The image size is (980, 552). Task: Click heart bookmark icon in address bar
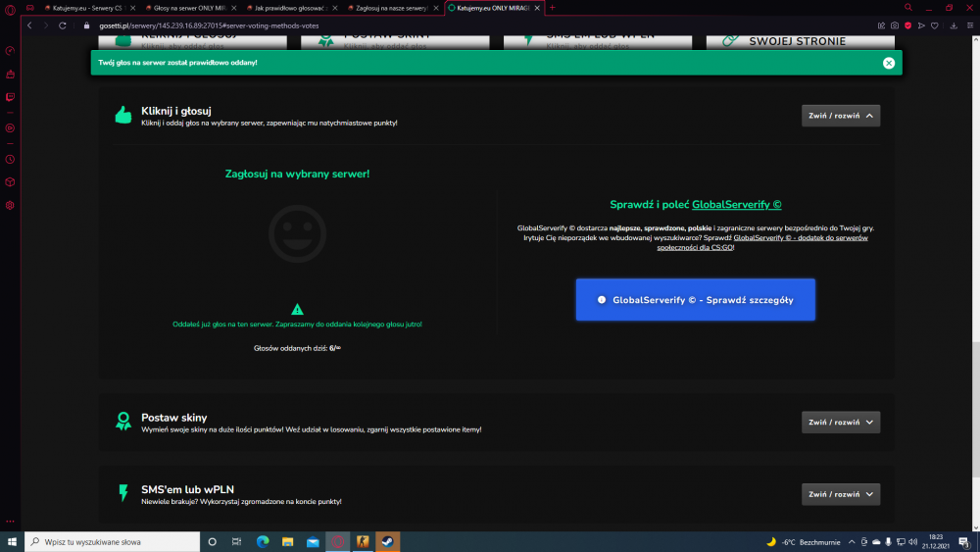tap(934, 25)
